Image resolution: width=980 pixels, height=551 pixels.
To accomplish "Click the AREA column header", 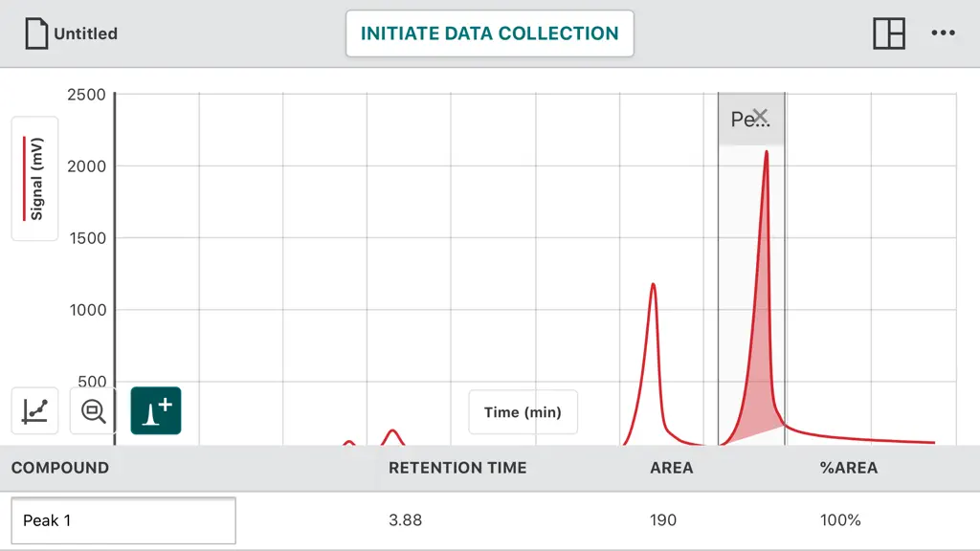I will click(x=671, y=468).
